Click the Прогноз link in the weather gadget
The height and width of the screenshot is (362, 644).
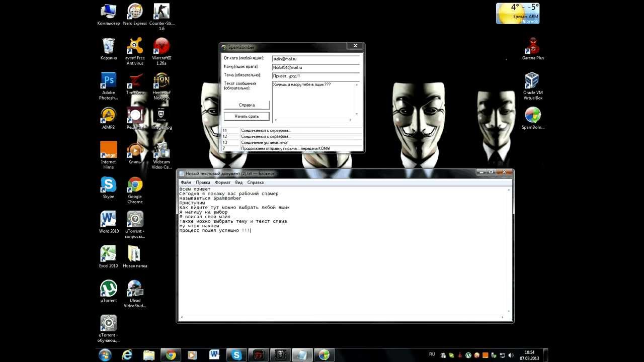[x=529, y=22]
